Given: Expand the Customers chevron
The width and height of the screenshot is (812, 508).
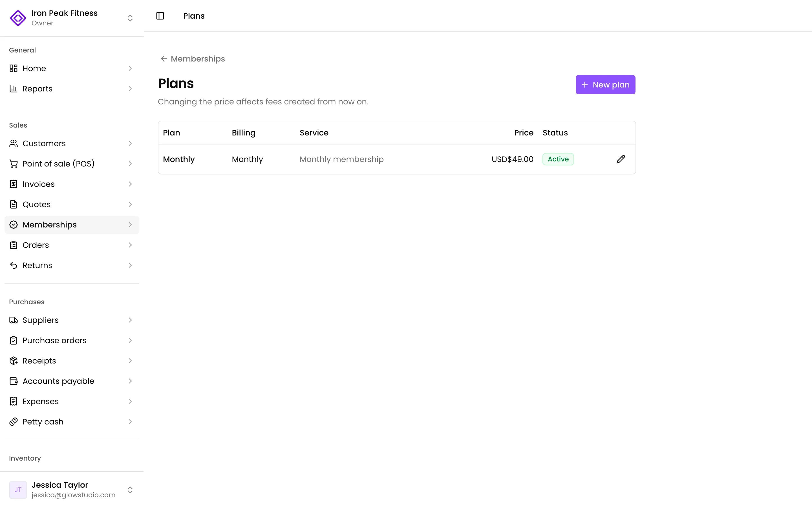Looking at the screenshot, I should tap(130, 143).
